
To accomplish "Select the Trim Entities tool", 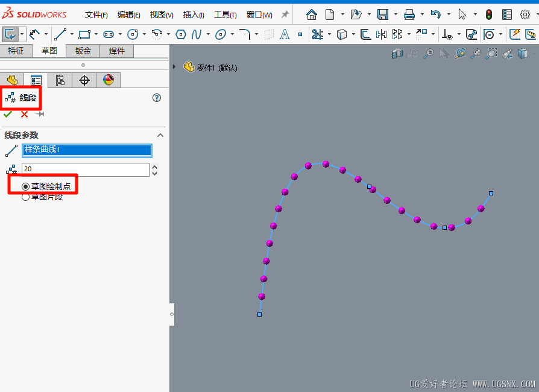I will tap(317, 34).
